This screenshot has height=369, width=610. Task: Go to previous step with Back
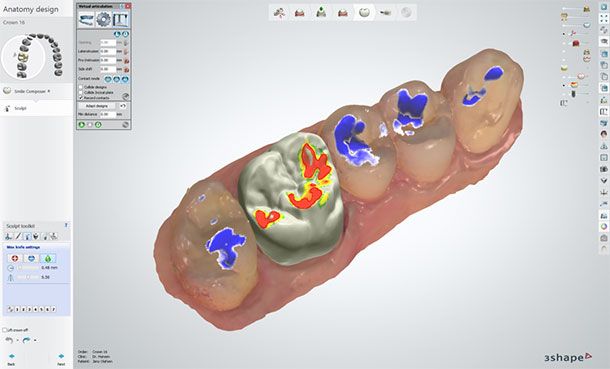point(11,359)
